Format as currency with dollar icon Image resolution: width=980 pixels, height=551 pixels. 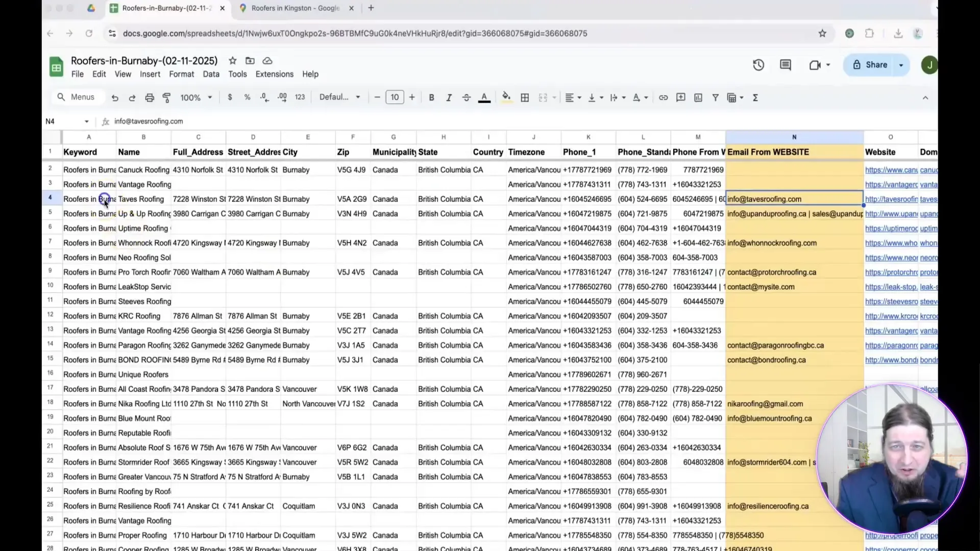[x=230, y=97]
